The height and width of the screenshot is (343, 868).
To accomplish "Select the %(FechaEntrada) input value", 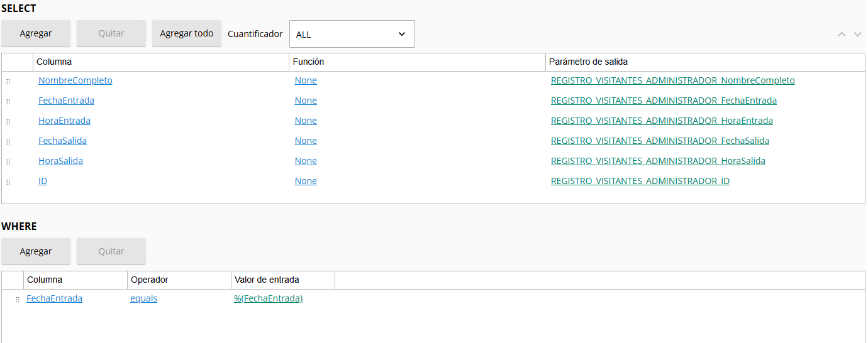I will [268, 299].
